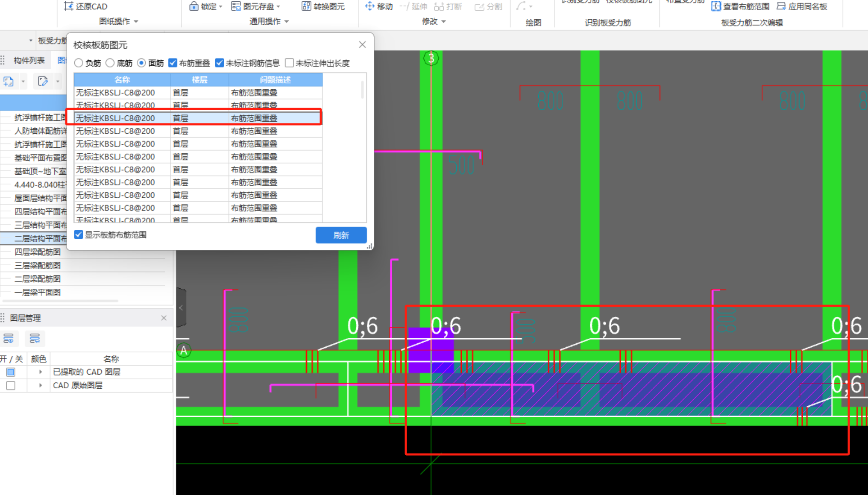The height and width of the screenshot is (495, 868).
Task: Sort table by 楼层 column header
Action: [199, 79]
